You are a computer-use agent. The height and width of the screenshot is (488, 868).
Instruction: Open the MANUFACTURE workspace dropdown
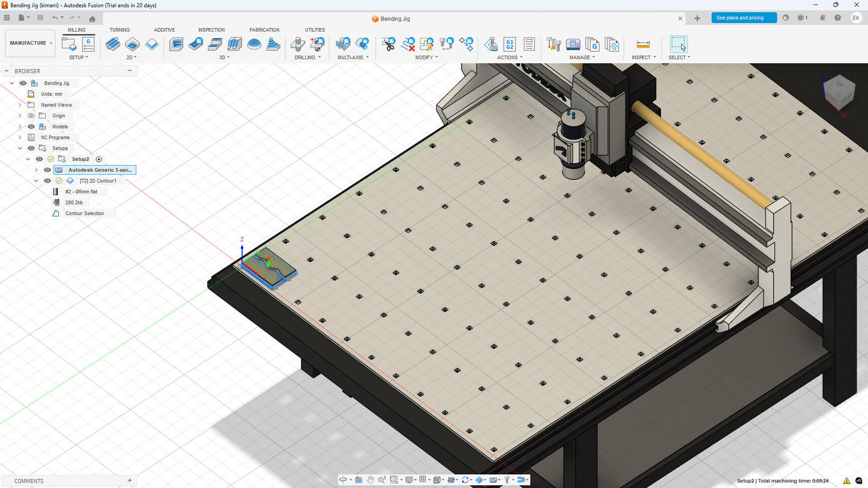click(x=30, y=43)
